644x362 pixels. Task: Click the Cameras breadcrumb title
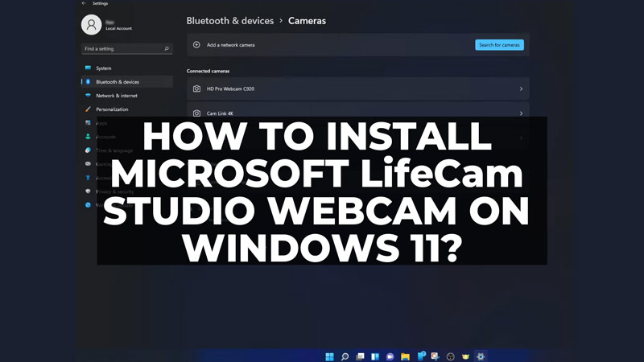click(x=307, y=21)
